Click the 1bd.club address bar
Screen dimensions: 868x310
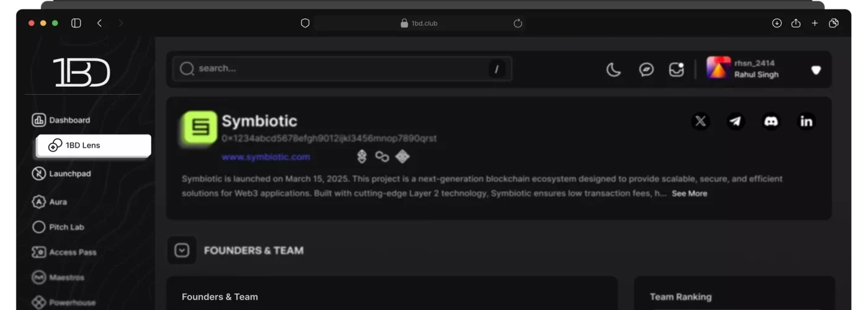[x=420, y=23]
